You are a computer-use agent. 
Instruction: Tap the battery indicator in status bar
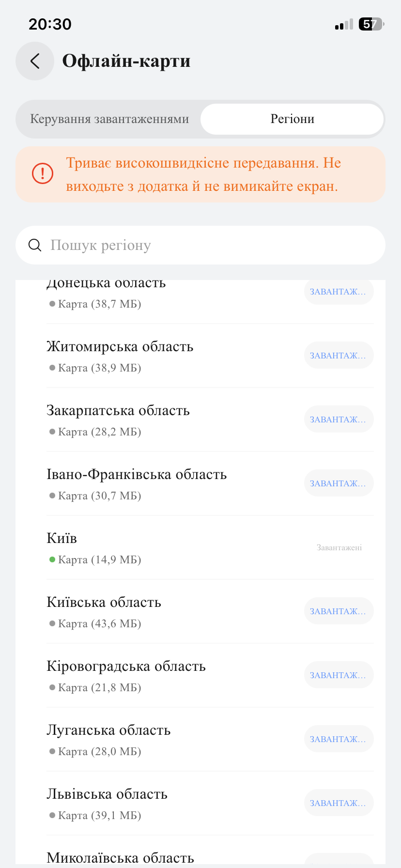pos(370,24)
